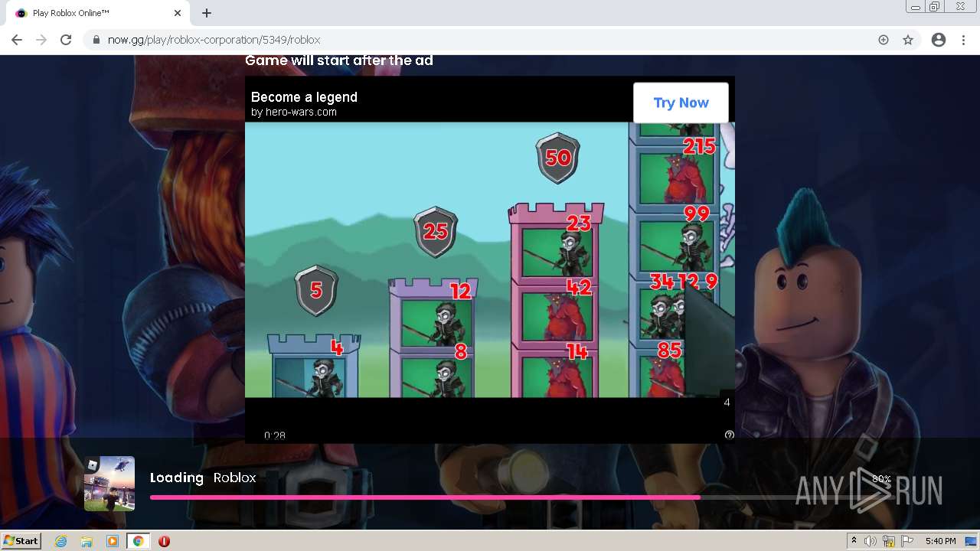
Task: Close the Play Roblox Online tab
Action: tap(178, 13)
